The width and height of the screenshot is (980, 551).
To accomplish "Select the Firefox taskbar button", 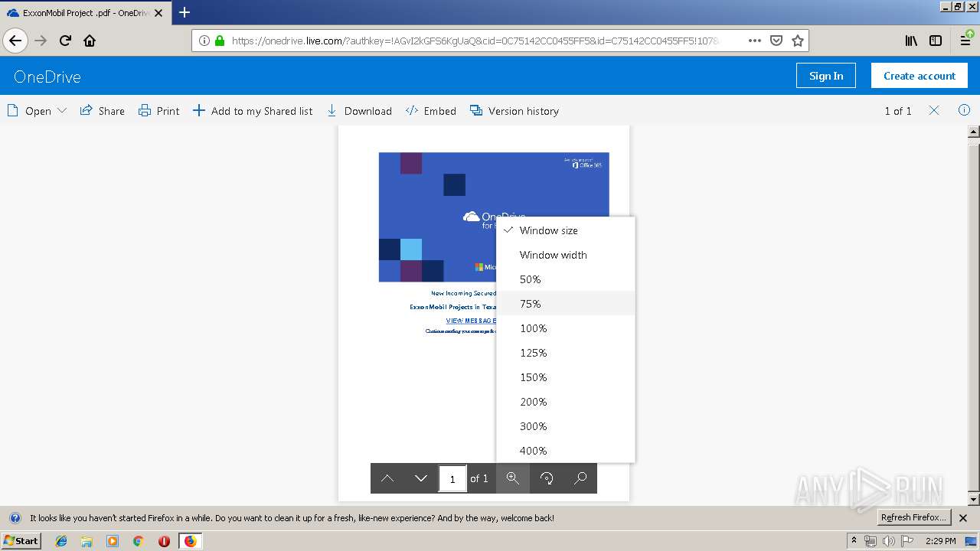I will 190,541.
